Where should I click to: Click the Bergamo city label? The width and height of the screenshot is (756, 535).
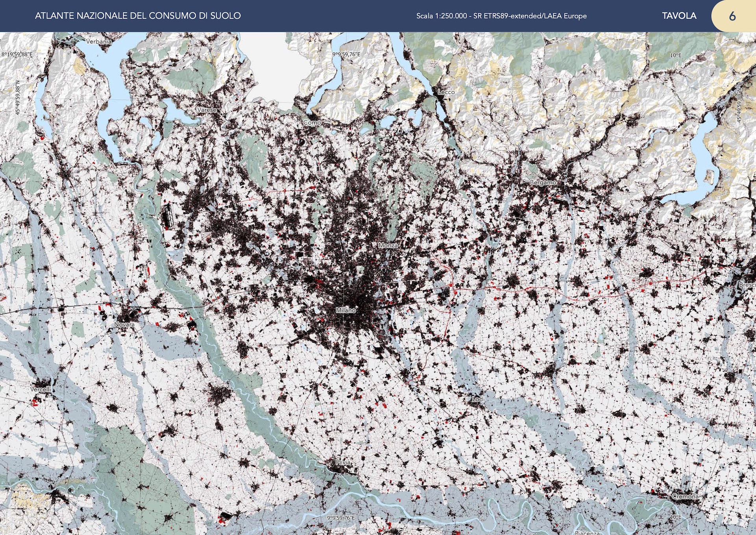click(x=543, y=183)
